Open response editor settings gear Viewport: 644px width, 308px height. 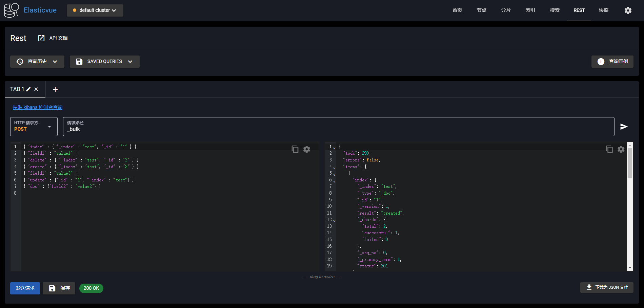point(621,149)
